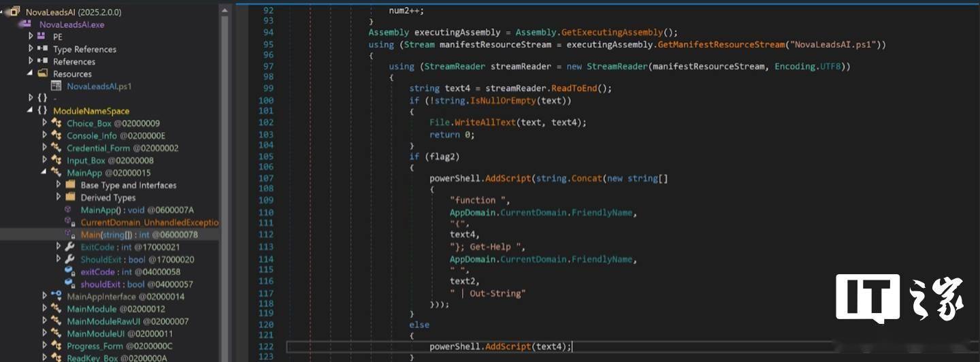The width and height of the screenshot is (980, 362).
Task: Expand the Console_Info class node
Action: click(x=44, y=135)
